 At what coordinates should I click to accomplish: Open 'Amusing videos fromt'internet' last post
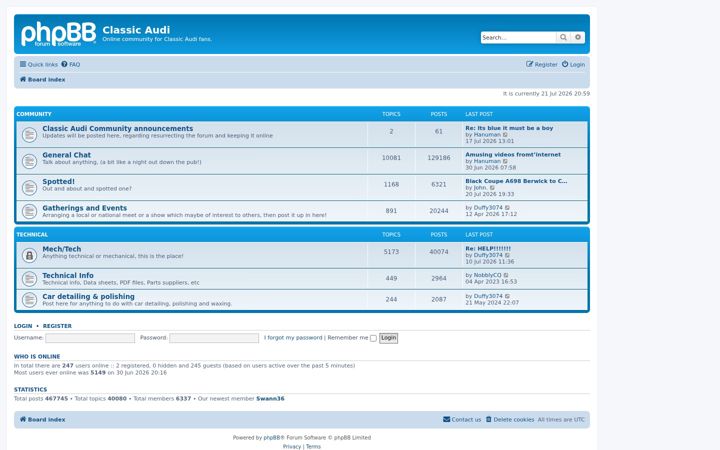[x=513, y=155]
